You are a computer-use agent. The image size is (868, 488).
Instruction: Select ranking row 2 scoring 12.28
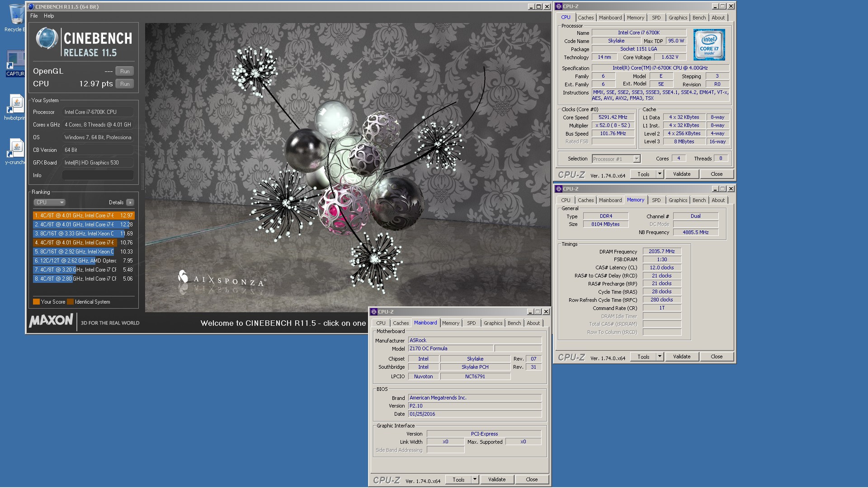[84, 225]
